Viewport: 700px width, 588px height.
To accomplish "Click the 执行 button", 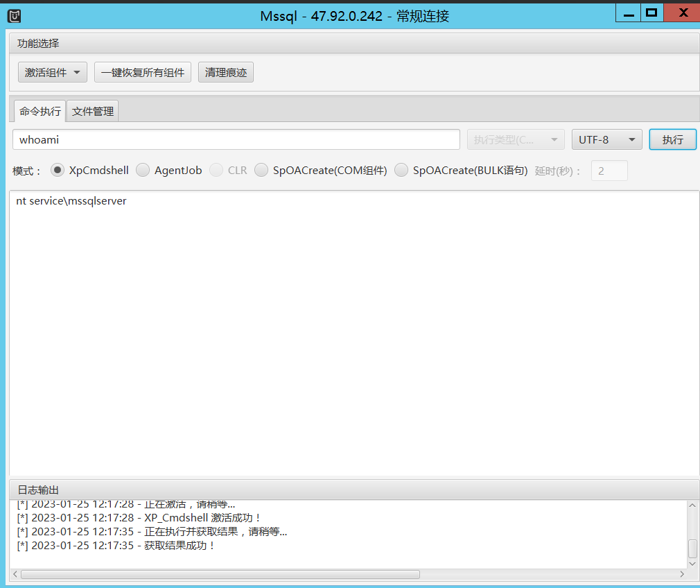I will (673, 140).
